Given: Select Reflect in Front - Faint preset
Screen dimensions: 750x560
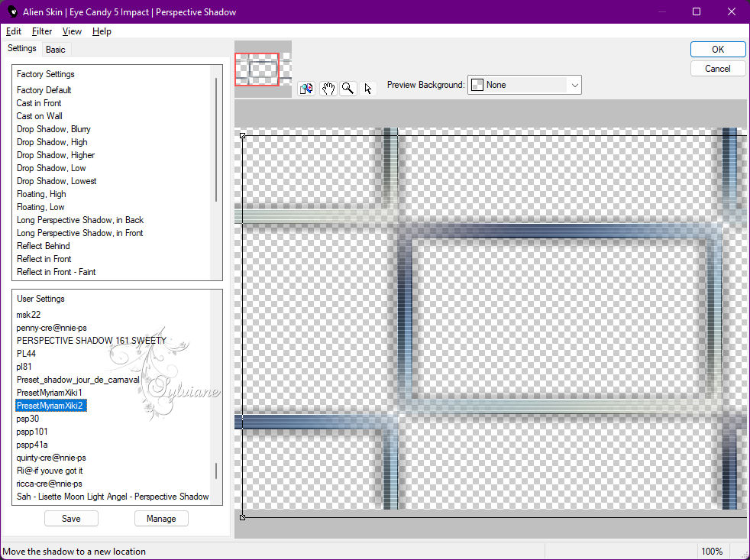Looking at the screenshot, I should point(56,271).
